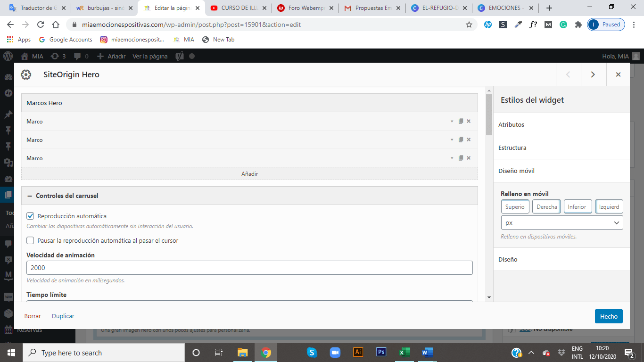The height and width of the screenshot is (362, 644).
Task: Click the Hecho button
Action: (x=609, y=316)
